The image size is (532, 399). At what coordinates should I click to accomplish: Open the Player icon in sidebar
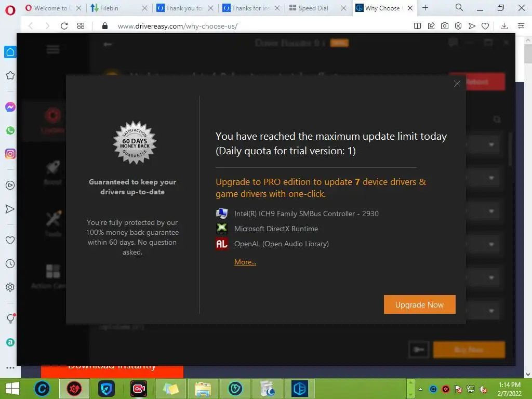click(x=10, y=185)
